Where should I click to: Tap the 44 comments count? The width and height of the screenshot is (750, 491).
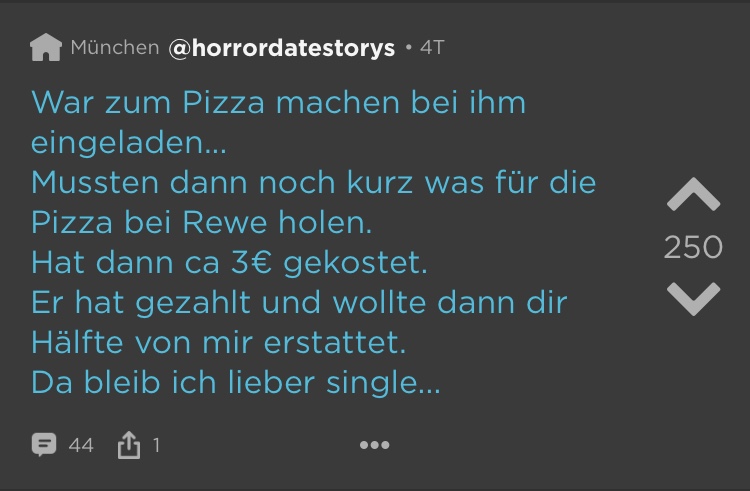pyautogui.click(x=81, y=445)
